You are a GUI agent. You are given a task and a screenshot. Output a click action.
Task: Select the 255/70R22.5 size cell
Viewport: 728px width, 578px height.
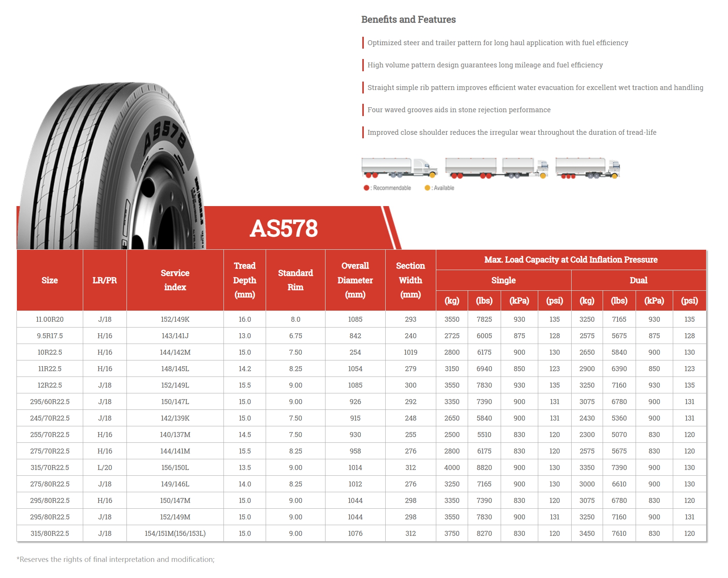(50, 434)
